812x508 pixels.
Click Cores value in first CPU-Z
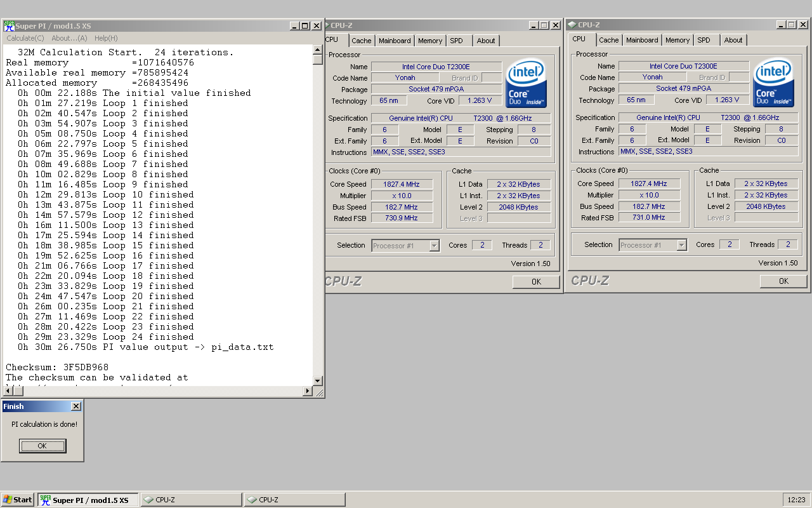point(481,245)
